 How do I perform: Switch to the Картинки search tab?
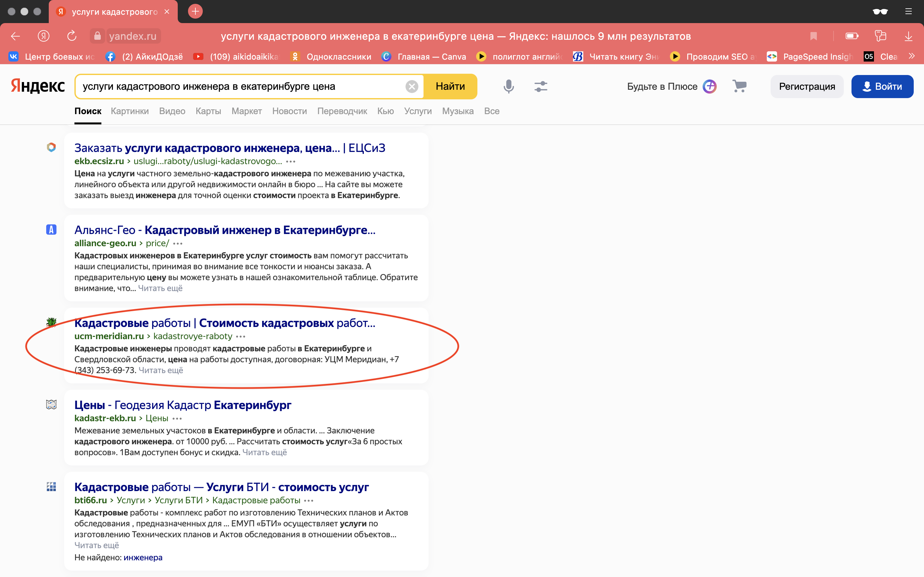coord(129,111)
